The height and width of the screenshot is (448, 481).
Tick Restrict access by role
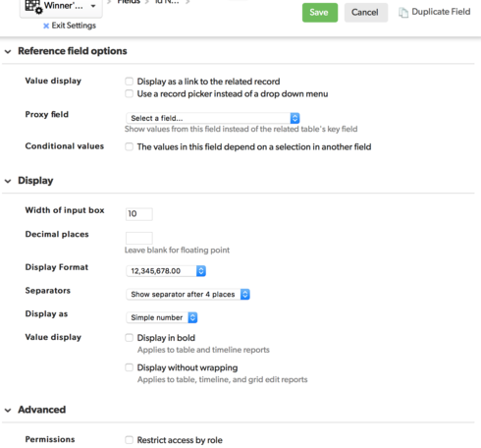(x=130, y=439)
